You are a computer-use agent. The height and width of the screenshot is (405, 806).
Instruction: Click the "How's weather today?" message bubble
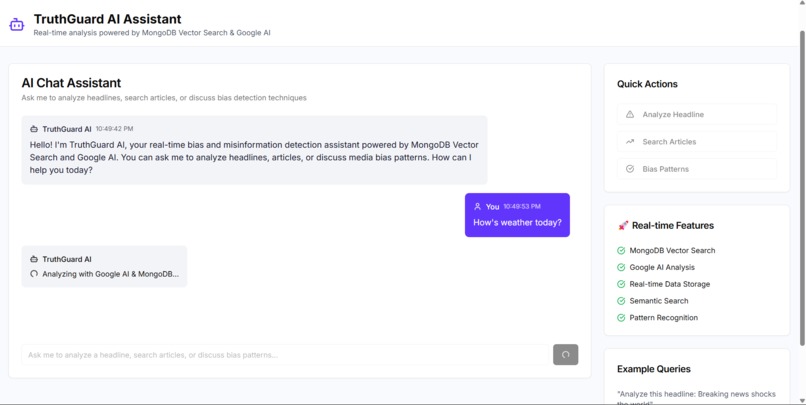point(517,215)
